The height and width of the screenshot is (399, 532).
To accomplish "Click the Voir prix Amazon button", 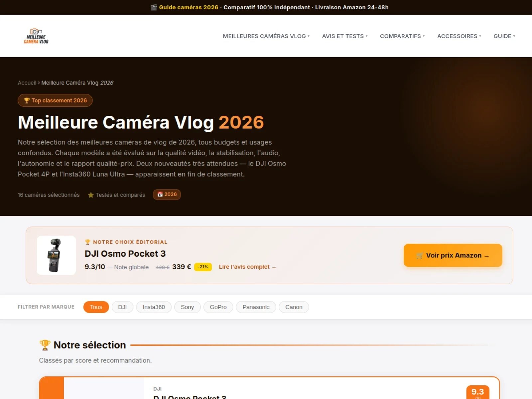I will [453, 255].
